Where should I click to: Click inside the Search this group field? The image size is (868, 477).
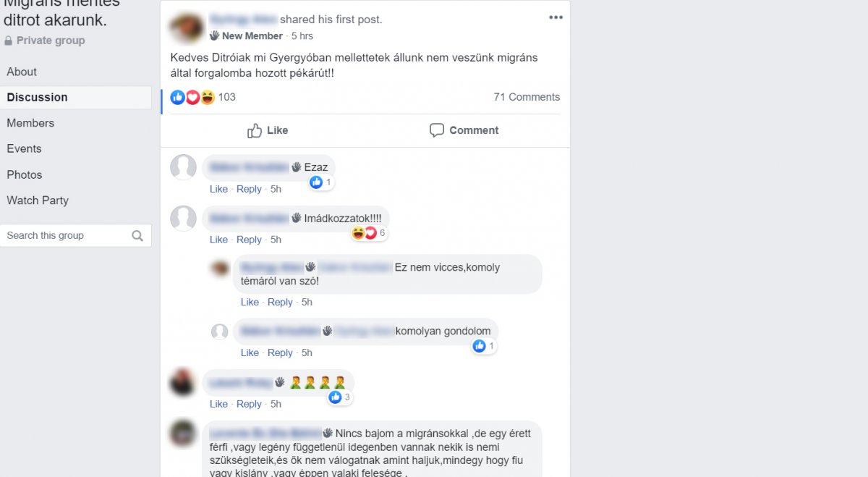(76, 235)
